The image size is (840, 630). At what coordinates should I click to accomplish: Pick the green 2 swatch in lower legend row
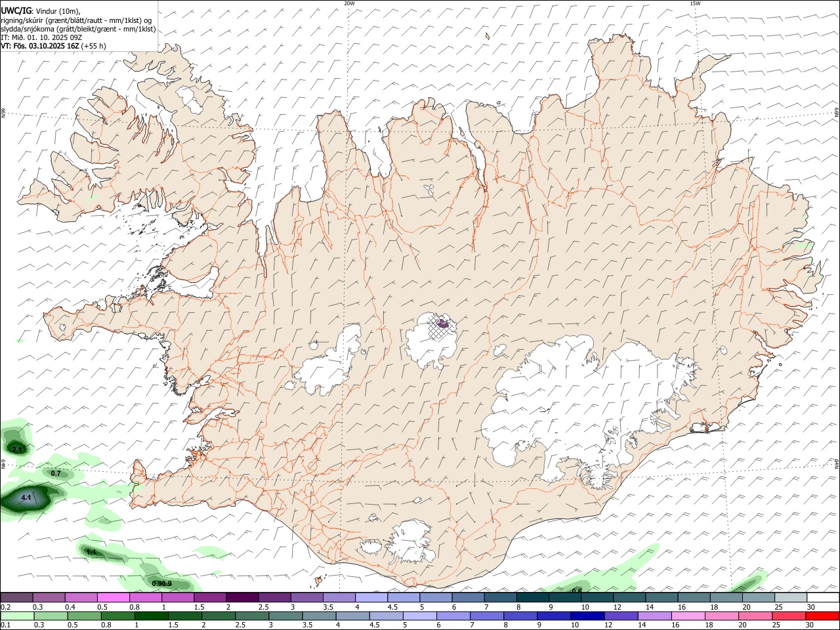click(x=219, y=616)
